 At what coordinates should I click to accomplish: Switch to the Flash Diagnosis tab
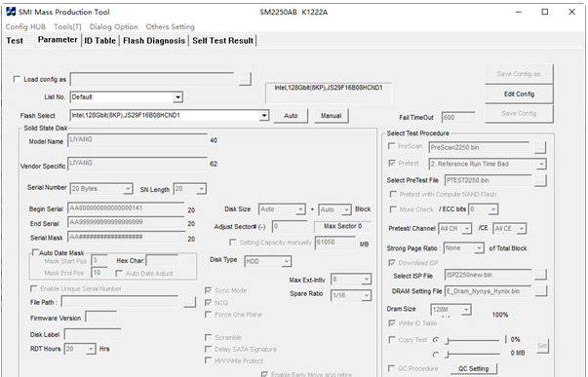pyautogui.click(x=154, y=41)
